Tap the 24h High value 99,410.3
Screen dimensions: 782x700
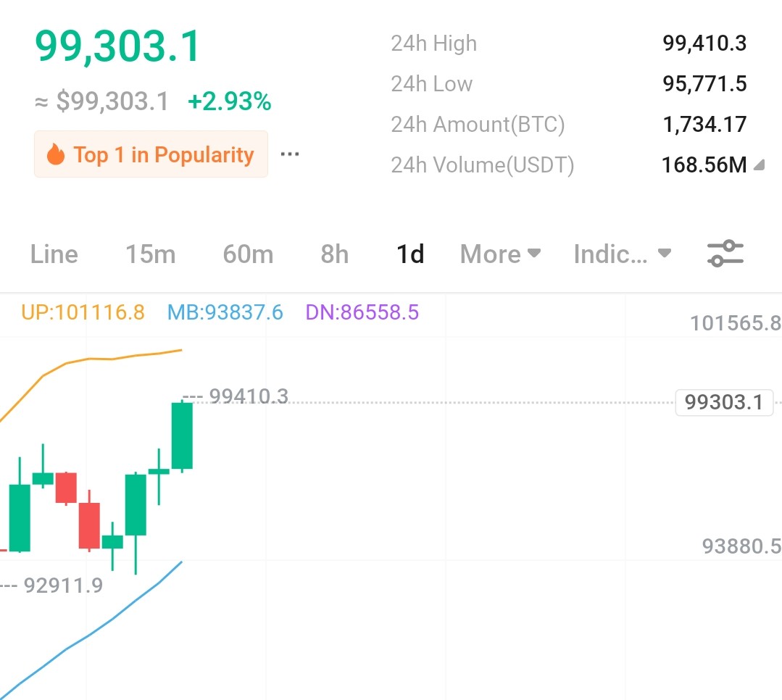click(704, 43)
